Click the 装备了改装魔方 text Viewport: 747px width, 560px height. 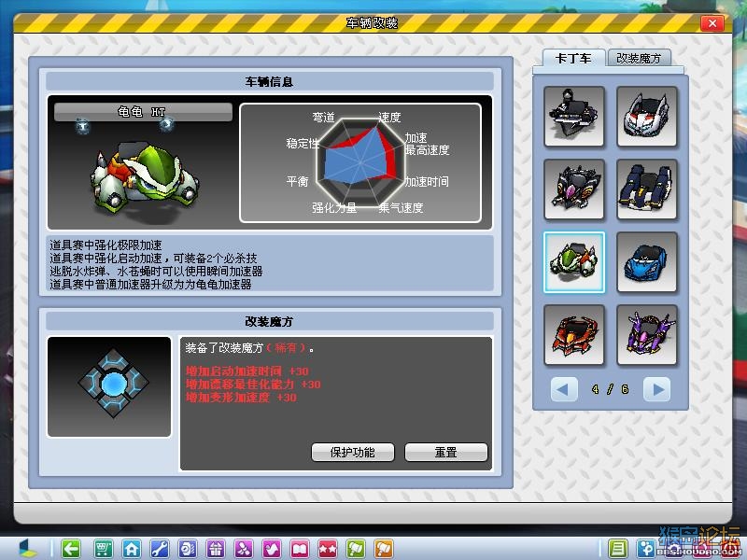pos(224,347)
